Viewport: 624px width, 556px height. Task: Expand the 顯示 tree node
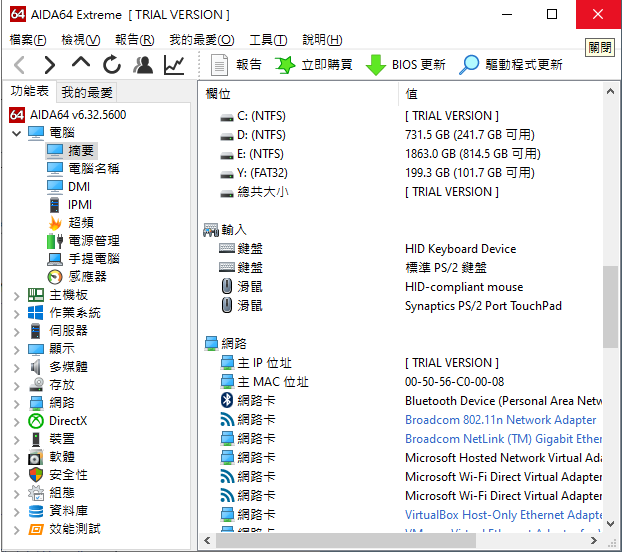pos(17,350)
